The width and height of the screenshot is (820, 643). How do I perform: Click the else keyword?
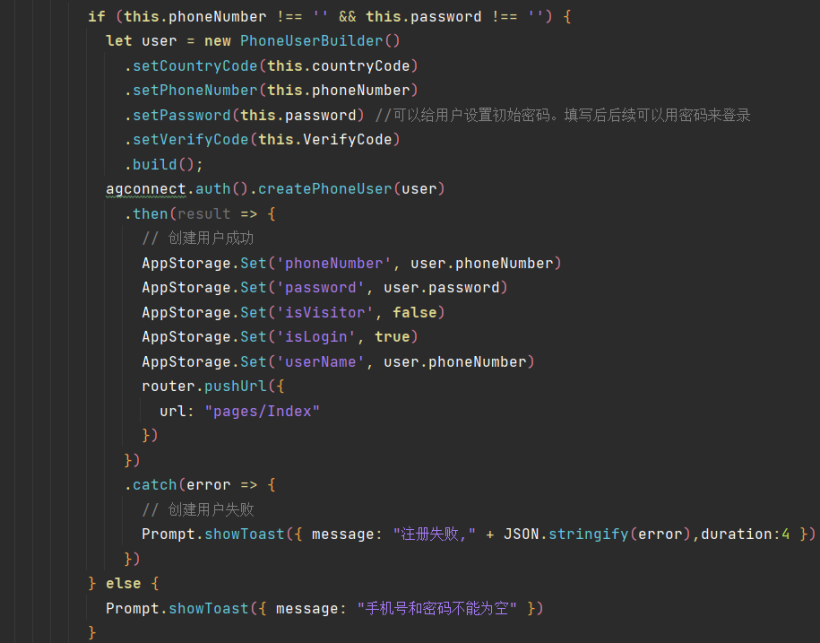pyautogui.click(x=123, y=583)
